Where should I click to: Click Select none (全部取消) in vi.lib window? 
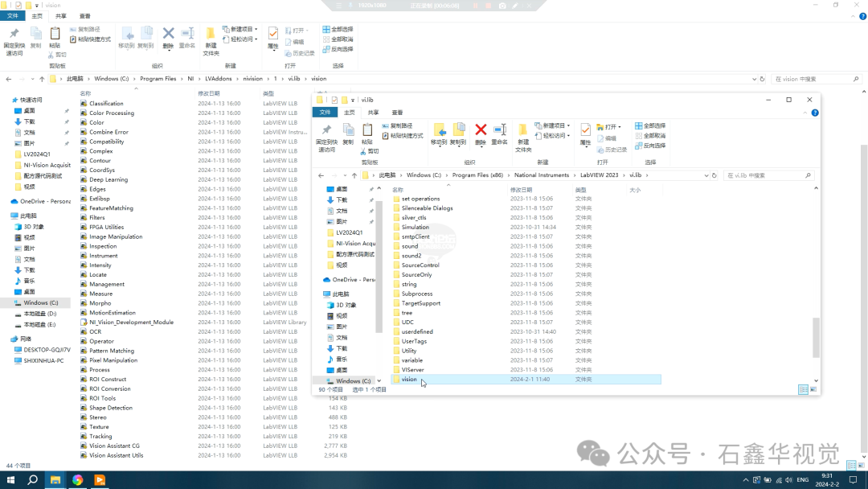pos(650,136)
